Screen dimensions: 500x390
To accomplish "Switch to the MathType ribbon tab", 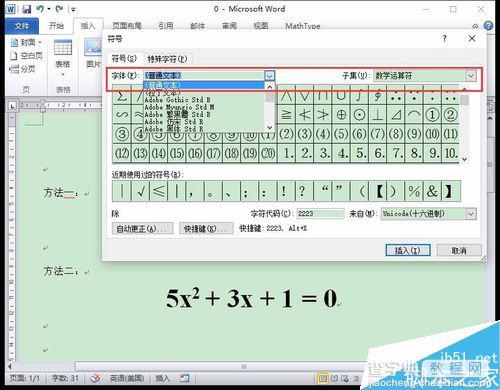I will [303, 26].
